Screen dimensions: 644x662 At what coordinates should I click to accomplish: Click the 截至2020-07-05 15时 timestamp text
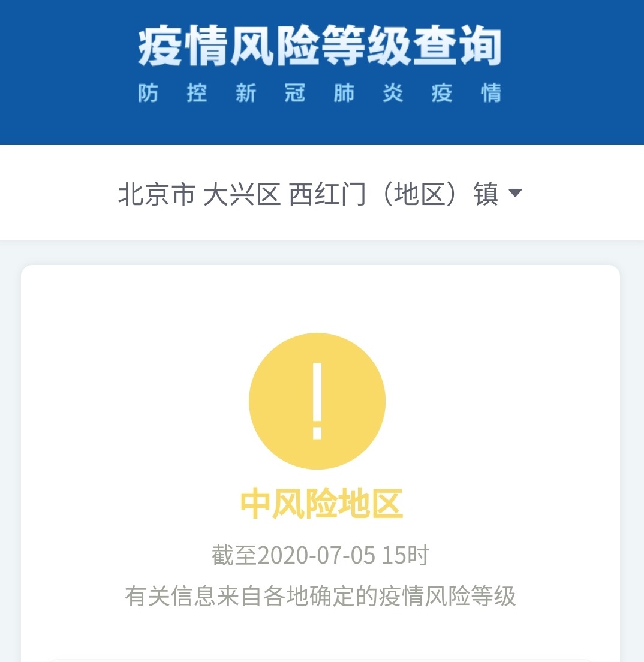click(x=321, y=555)
